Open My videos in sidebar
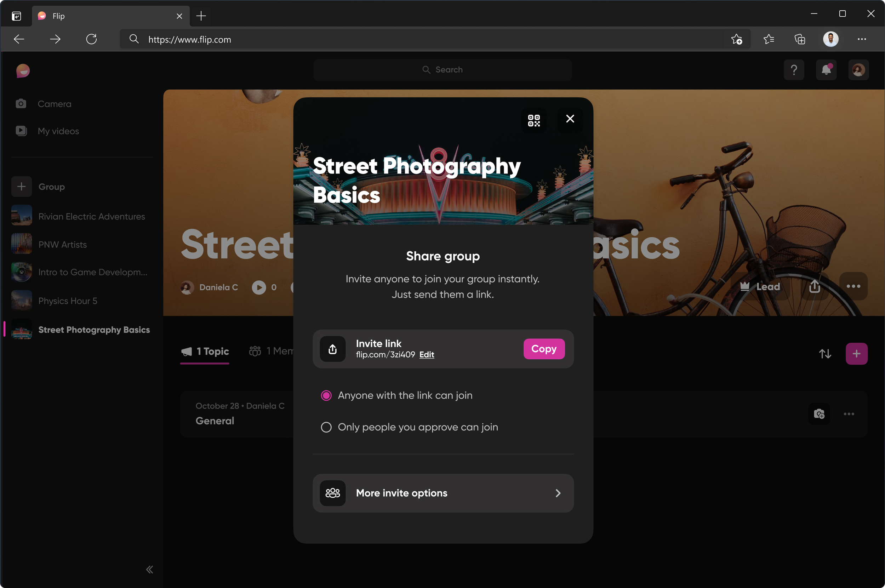 coord(58,131)
